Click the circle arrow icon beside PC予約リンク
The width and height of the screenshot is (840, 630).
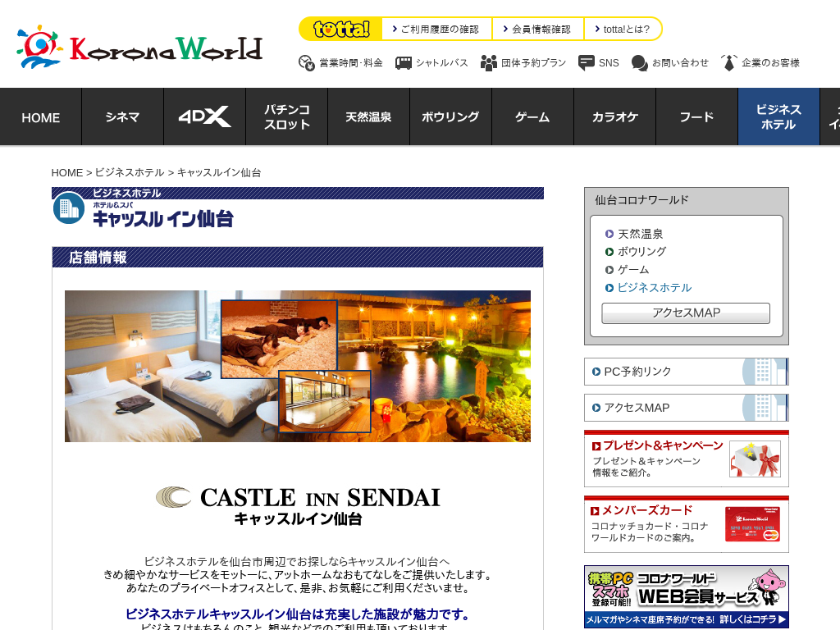click(x=596, y=372)
